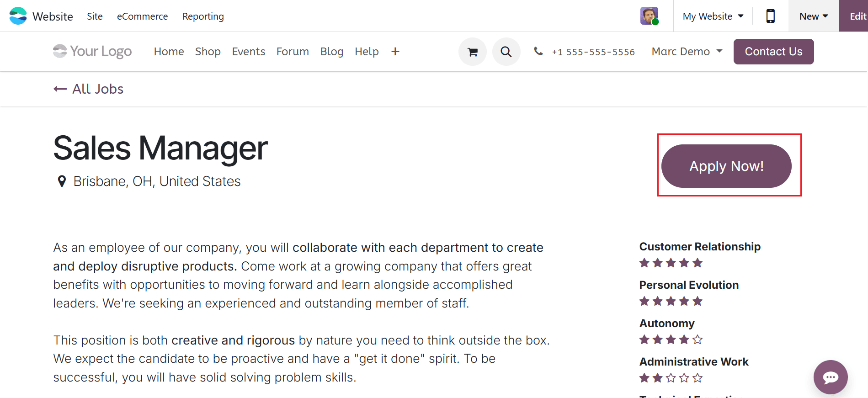This screenshot has width=868, height=398.
Task: Click the search magnifier icon
Action: tap(506, 52)
